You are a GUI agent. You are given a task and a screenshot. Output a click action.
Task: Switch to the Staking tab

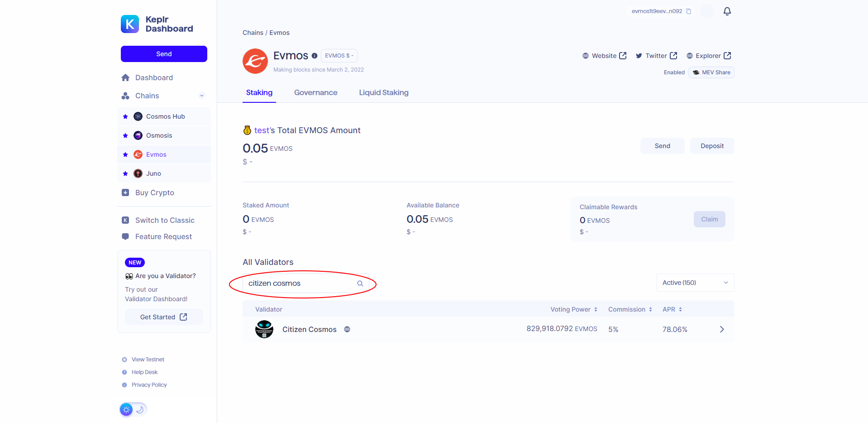[259, 92]
